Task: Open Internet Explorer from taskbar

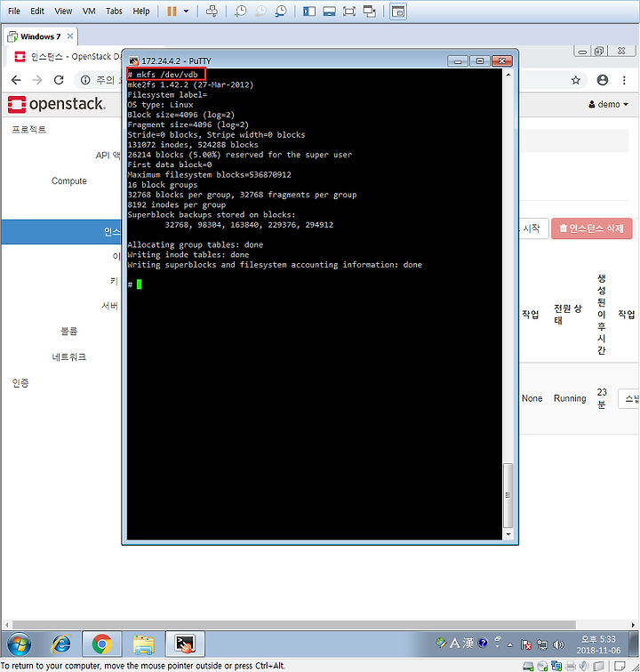Action: click(61, 644)
